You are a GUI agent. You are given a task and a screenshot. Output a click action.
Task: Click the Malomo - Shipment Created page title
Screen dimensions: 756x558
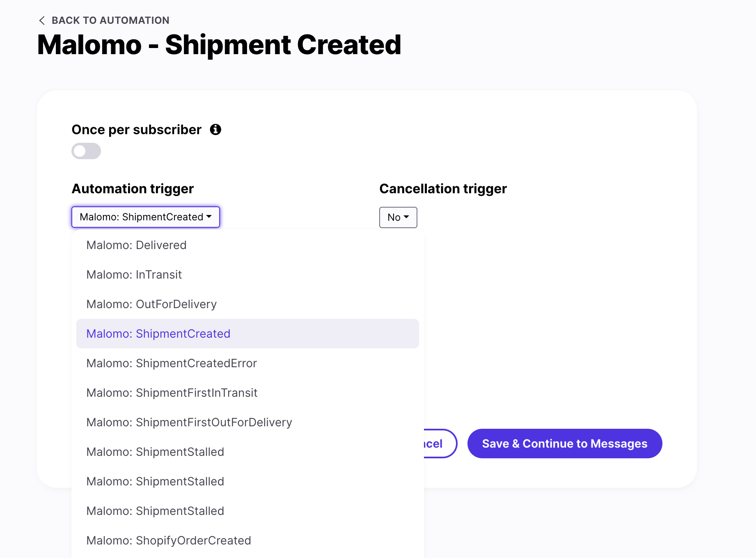click(x=219, y=45)
